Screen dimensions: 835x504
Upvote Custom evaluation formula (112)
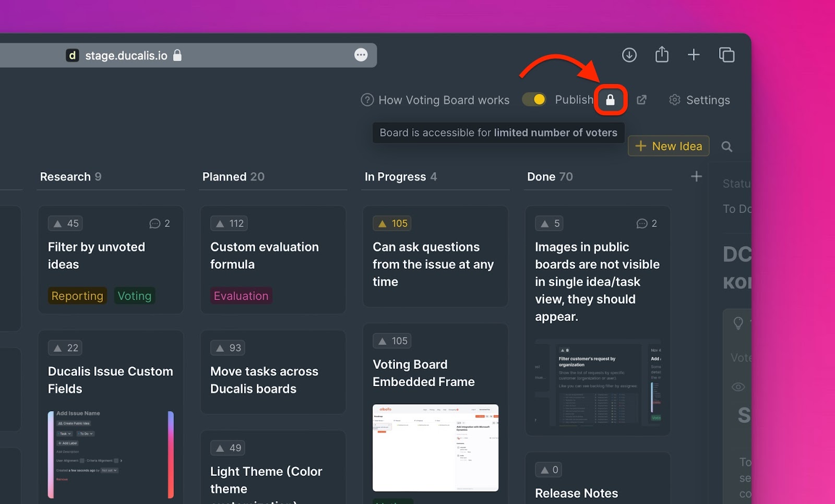229,223
